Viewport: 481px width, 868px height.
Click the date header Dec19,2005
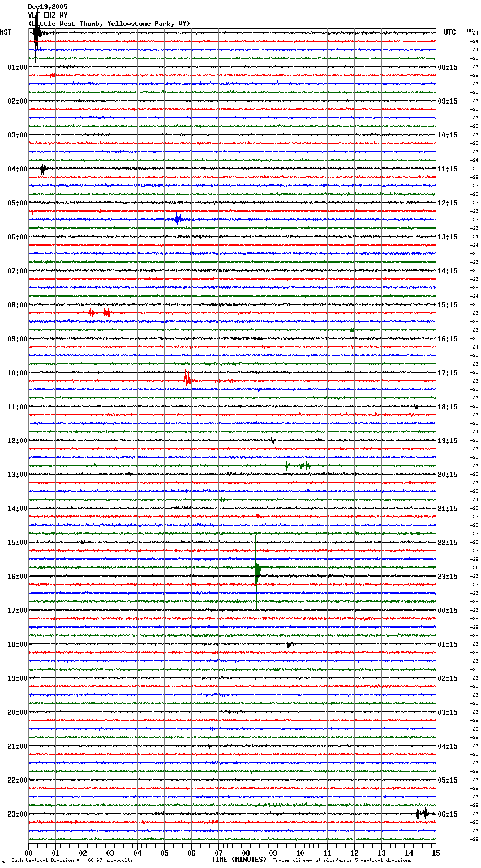[x=48, y=7]
